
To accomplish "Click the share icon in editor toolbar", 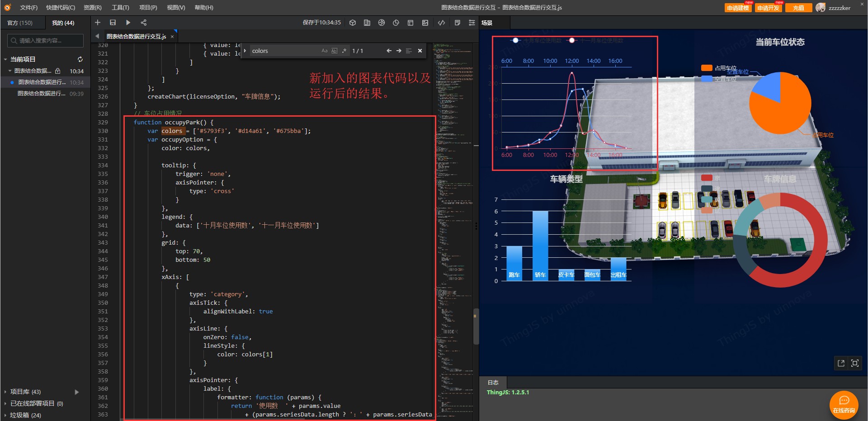I will (x=143, y=23).
